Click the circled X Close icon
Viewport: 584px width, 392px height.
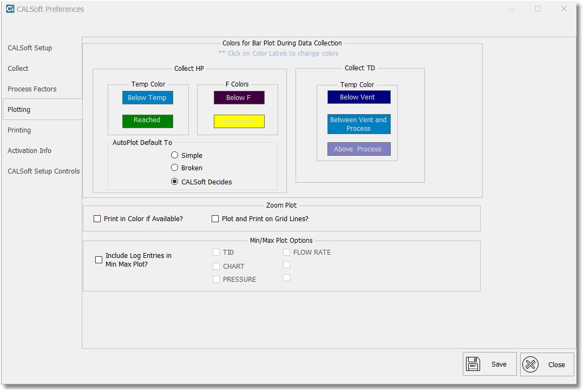coord(530,364)
